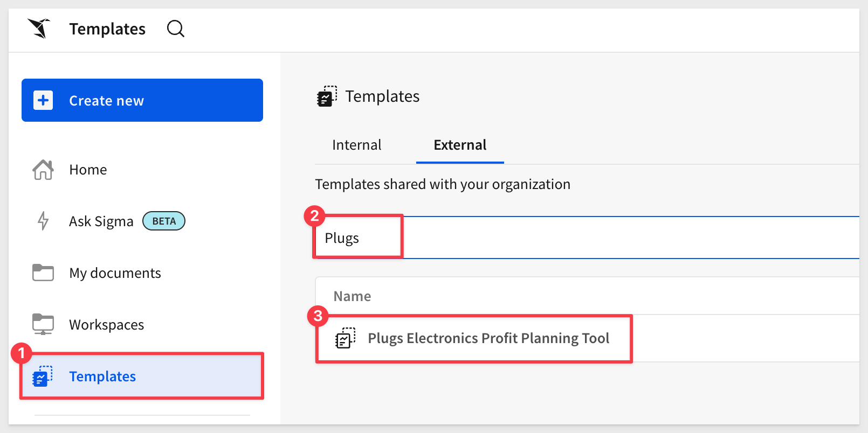Click the Templates page heading icon

coord(327,96)
